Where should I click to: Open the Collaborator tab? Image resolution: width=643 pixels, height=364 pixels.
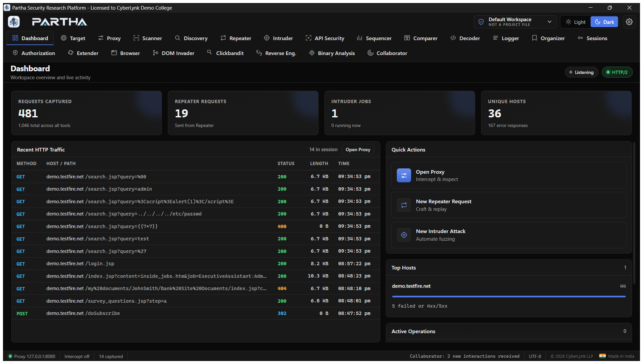(387, 53)
